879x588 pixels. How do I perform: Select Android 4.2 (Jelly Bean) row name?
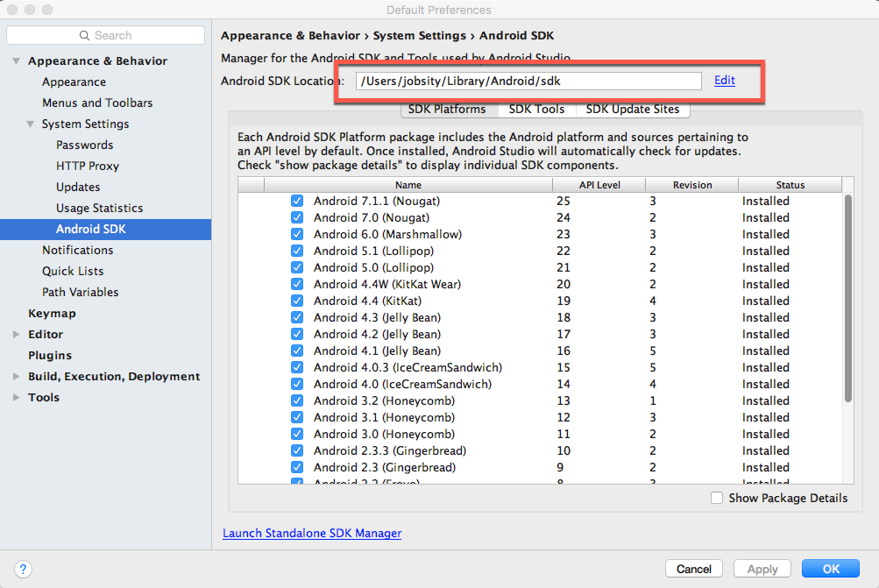tap(377, 334)
